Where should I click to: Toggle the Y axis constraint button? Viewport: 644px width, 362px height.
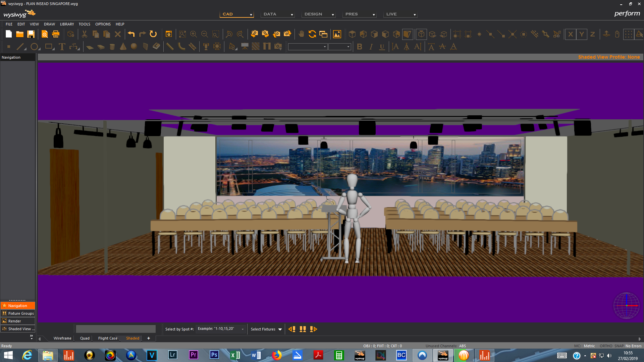tap(582, 34)
